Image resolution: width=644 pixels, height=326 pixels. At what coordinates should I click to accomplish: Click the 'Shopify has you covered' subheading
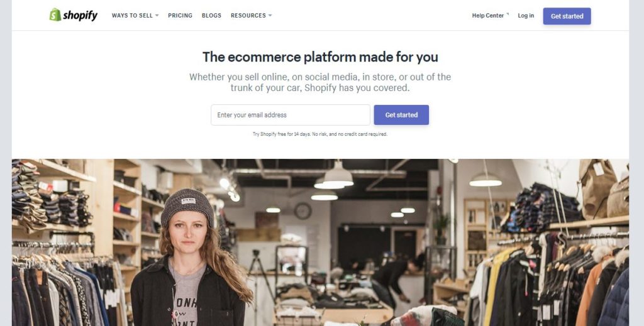320,82
